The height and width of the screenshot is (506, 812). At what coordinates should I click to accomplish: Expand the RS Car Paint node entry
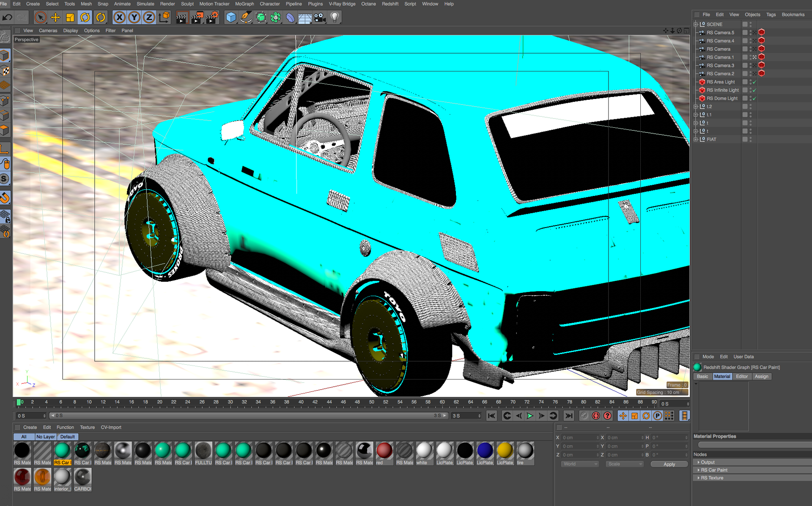pos(699,470)
